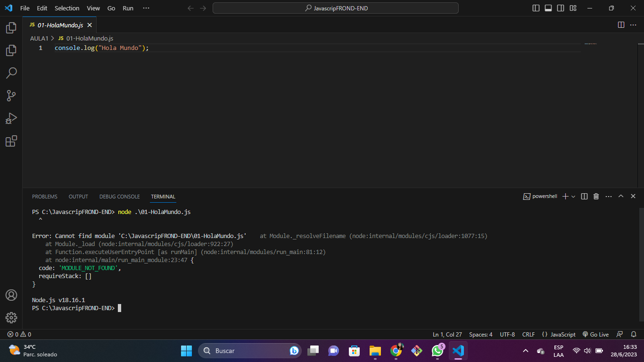
Task: Open the launch profile dropdown arrow
Action: pos(573,196)
